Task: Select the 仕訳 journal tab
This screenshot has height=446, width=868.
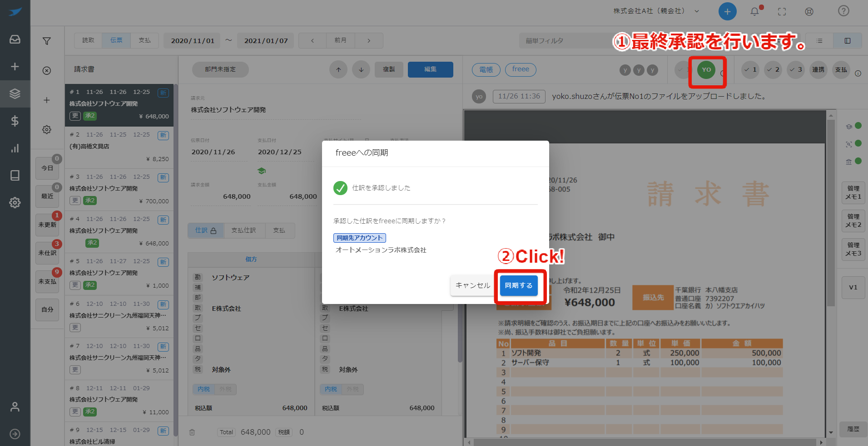Action: 206,230
